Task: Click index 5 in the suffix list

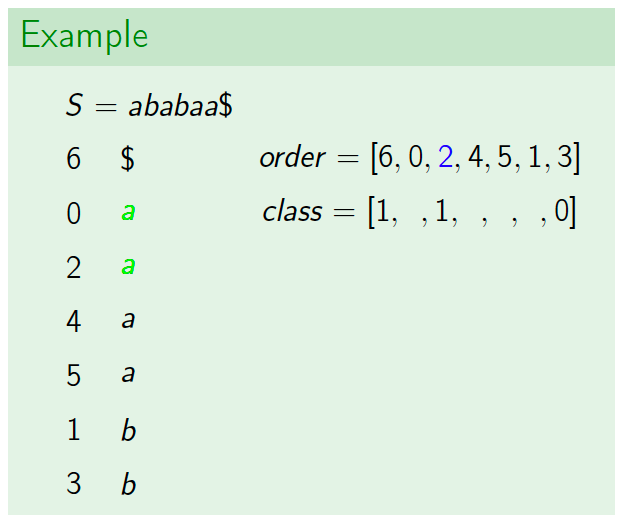Action: click(x=73, y=375)
